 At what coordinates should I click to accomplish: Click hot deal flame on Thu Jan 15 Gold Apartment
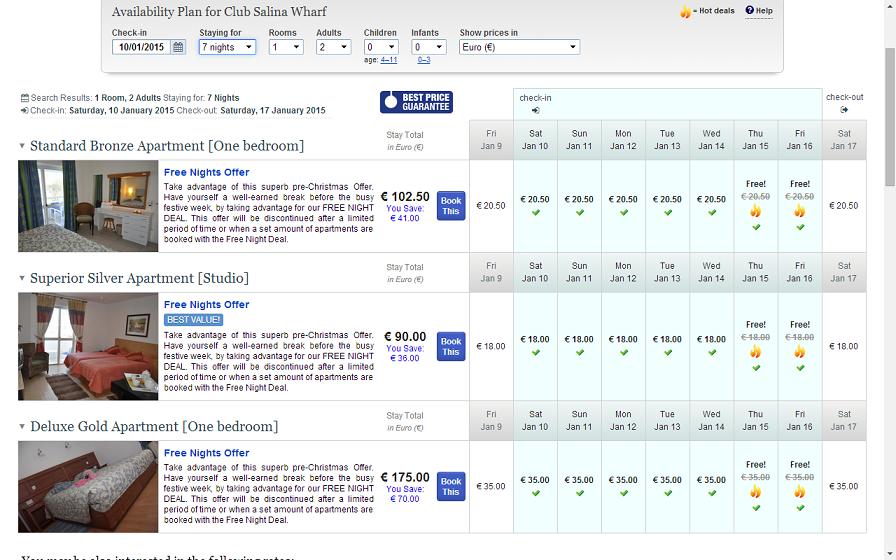(755, 491)
